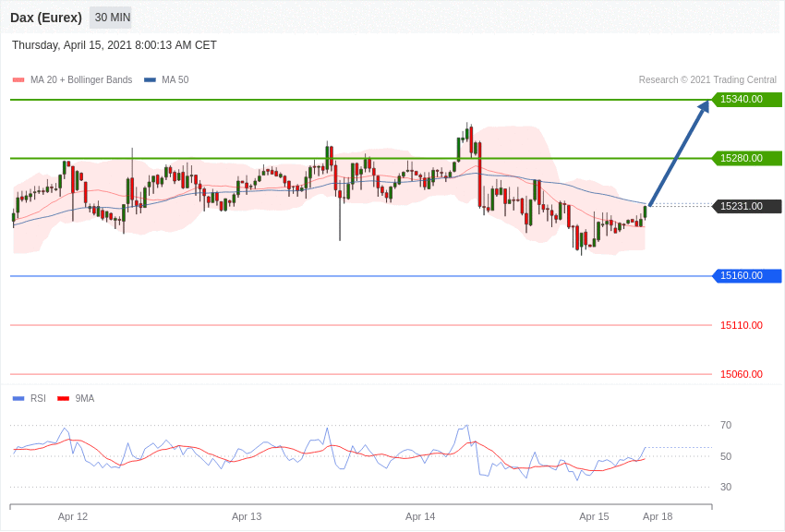This screenshot has height=532, width=785.
Task: Click the MA 50 legend label
Action: pyautogui.click(x=175, y=79)
